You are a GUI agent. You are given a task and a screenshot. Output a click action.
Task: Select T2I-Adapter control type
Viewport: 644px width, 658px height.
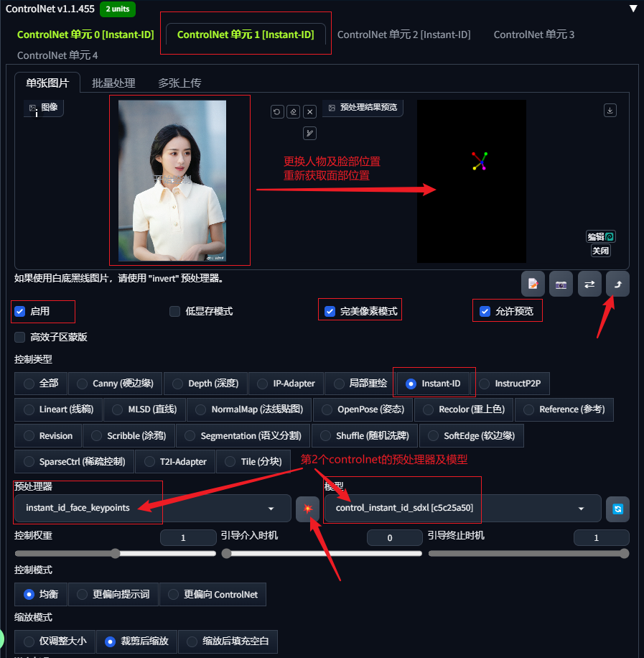click(x=175, y=462)
